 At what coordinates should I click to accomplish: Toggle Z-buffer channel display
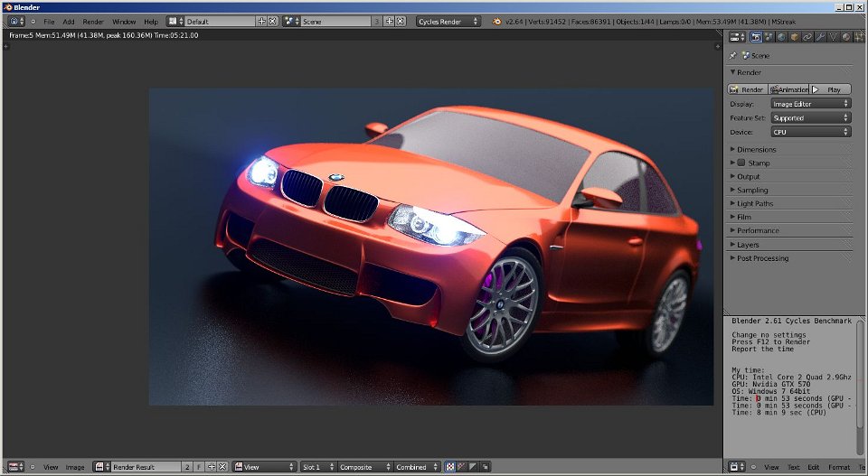486,467
